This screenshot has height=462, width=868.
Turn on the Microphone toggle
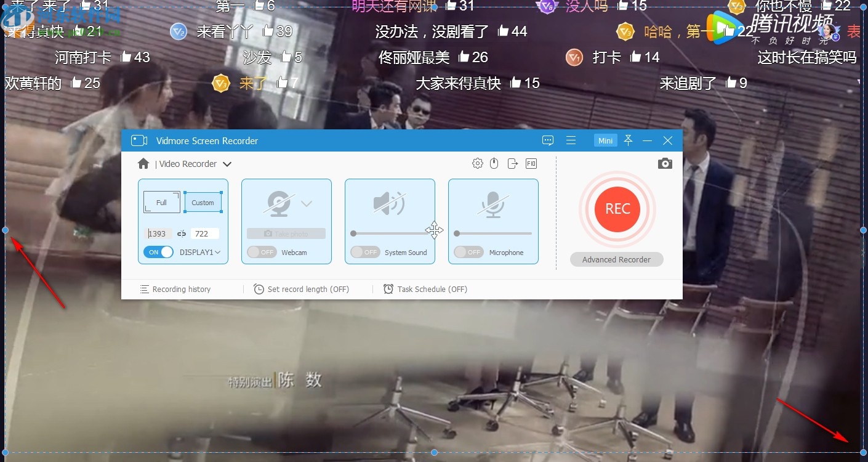[468, 252]
